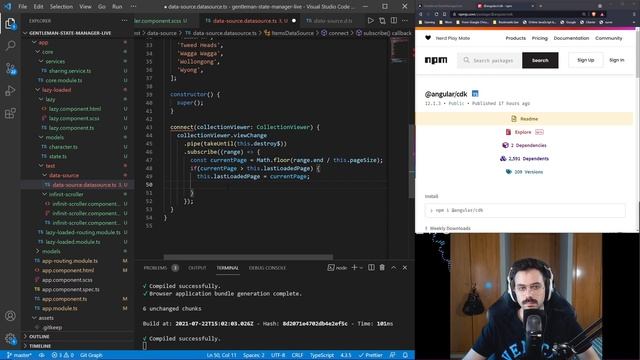Open the Source Control view
Viewport: 640px width, 360px height.
(10, 68)
